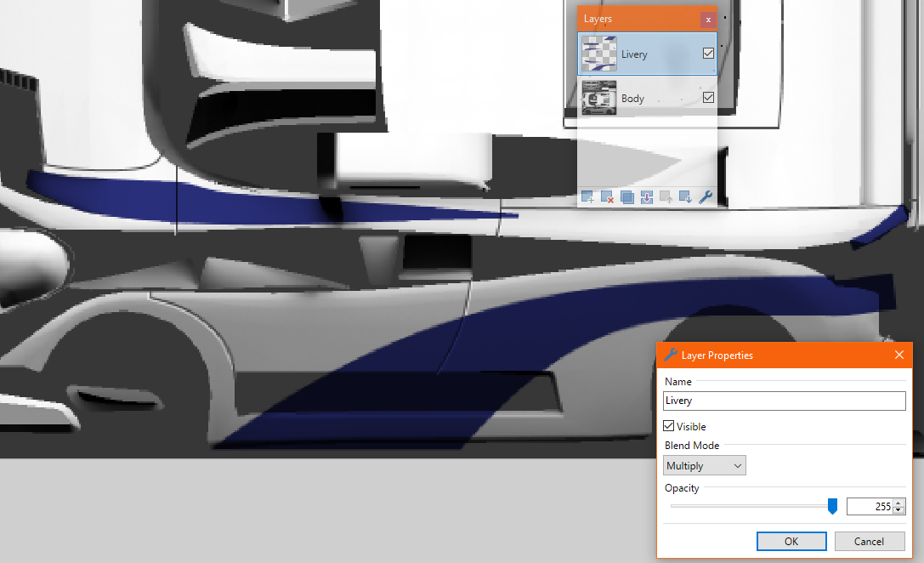Decrease opacity with the down stepper arrow
The height and width of the screenshot is (563, 924).
pos(899,510)
